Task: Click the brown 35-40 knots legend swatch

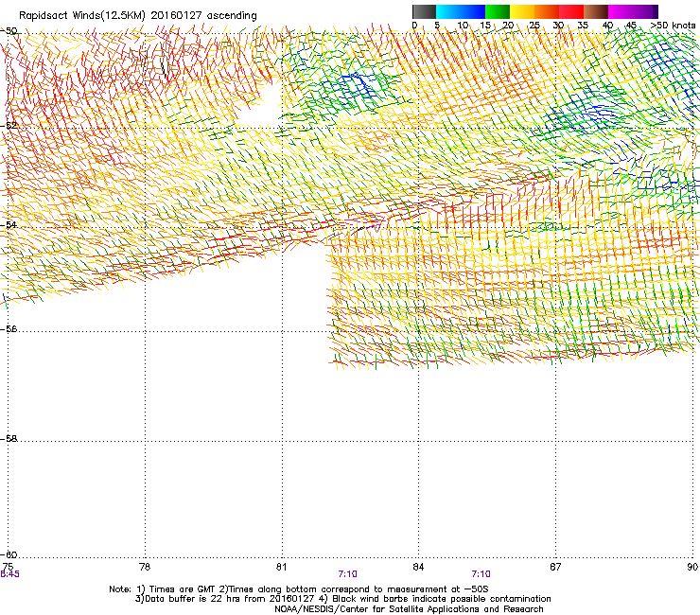Action: [x=596, y=11]
